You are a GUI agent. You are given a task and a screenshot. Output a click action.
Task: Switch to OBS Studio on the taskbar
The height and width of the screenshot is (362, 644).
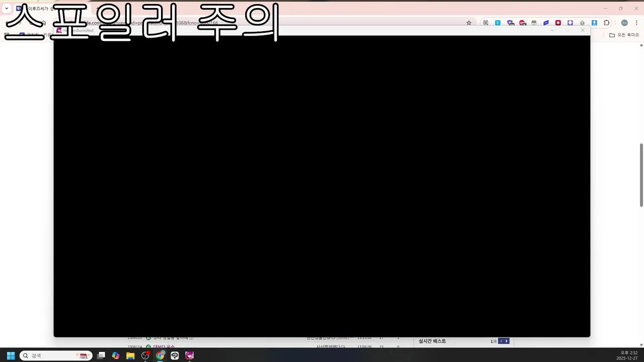145,355
